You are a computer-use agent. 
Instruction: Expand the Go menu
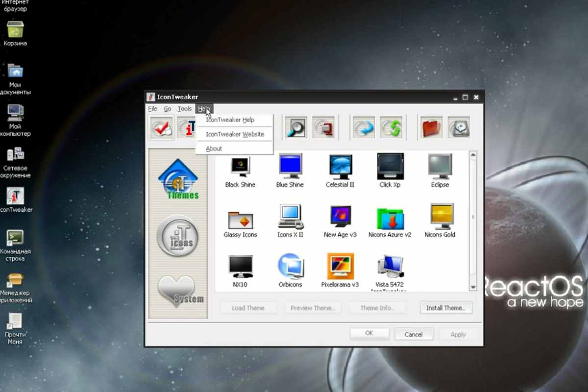click(x=168, y=109)
